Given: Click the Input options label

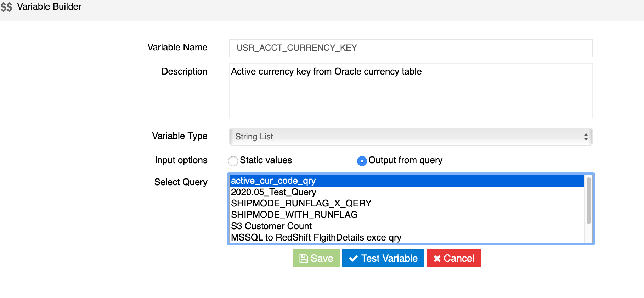Looking at the screenshot, I should tap(181, 160).
